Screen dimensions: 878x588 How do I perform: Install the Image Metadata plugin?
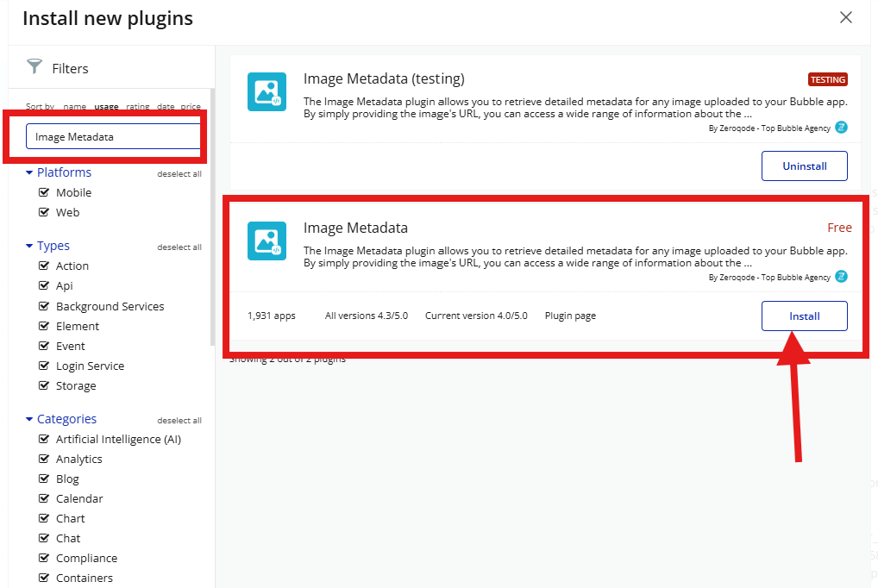pos(804,316)
